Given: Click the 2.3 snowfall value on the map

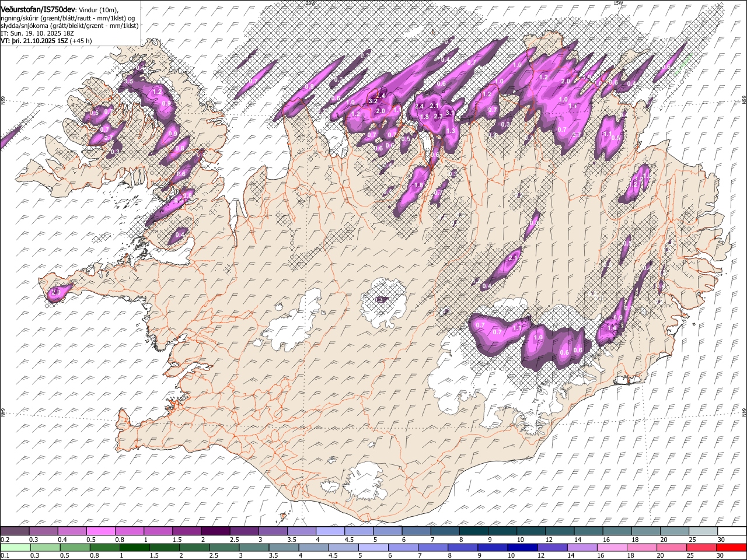Looking at the screenshot, I should (438, 117).
